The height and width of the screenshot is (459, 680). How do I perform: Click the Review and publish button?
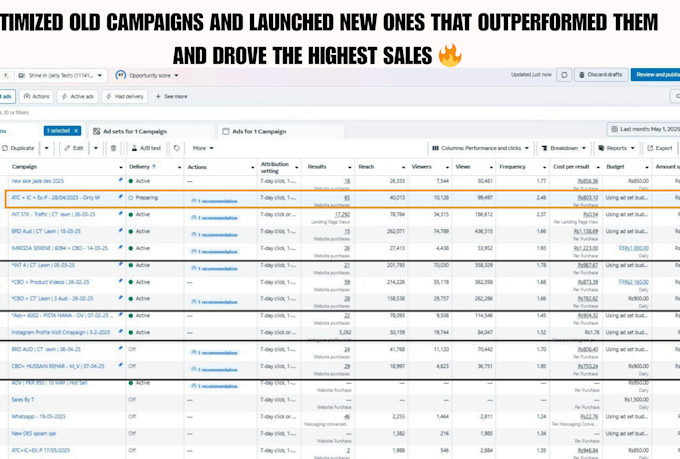pyautogui.click(x=655, y=75)
